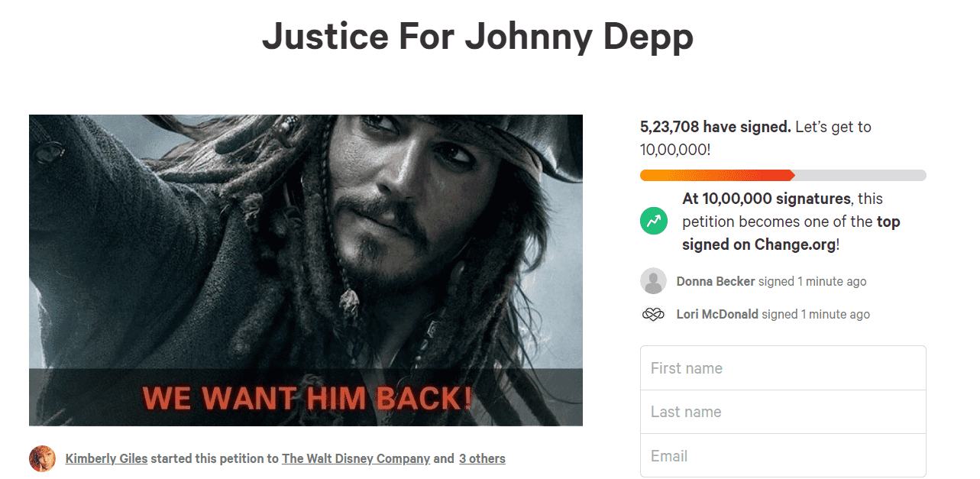Screen dimensions: 980x479
Task: Show the 3 others petition targets
Action: click(482, 459)
